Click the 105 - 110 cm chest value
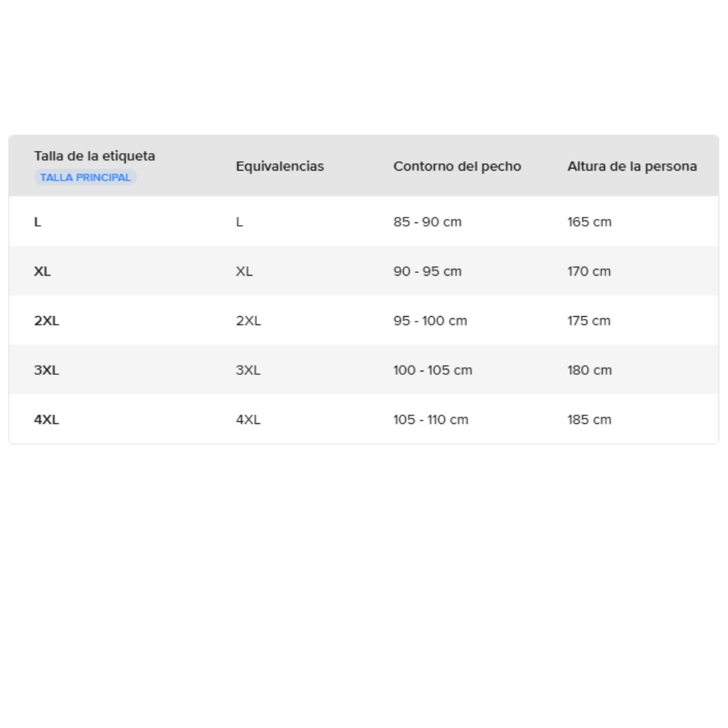728x728 pixels. point(431,419)
